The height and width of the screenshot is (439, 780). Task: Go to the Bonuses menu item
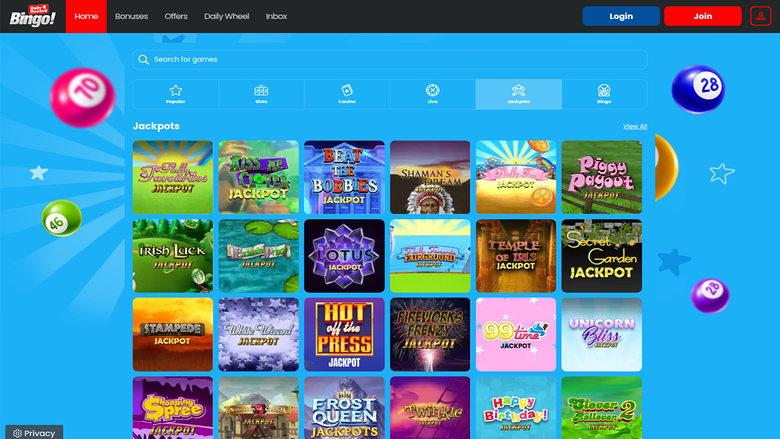131,16
